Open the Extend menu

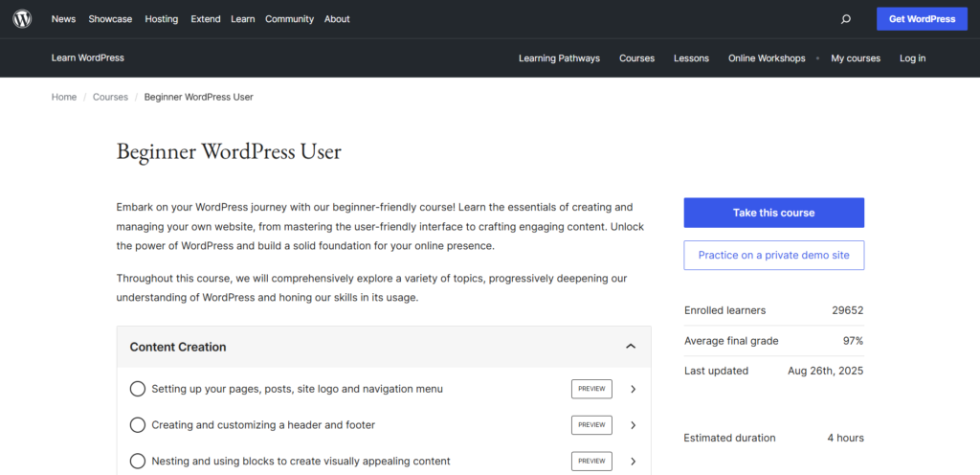[x=206, y=19]
